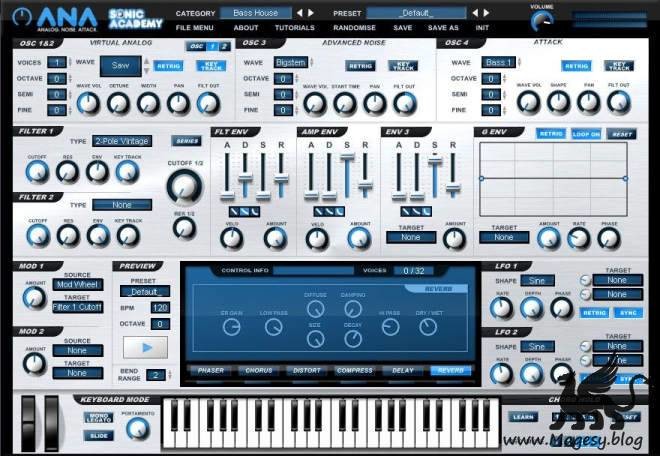Open the File Menu
Image resolution: width=660 pixels, height=456 pixels.
click(194, 28)
